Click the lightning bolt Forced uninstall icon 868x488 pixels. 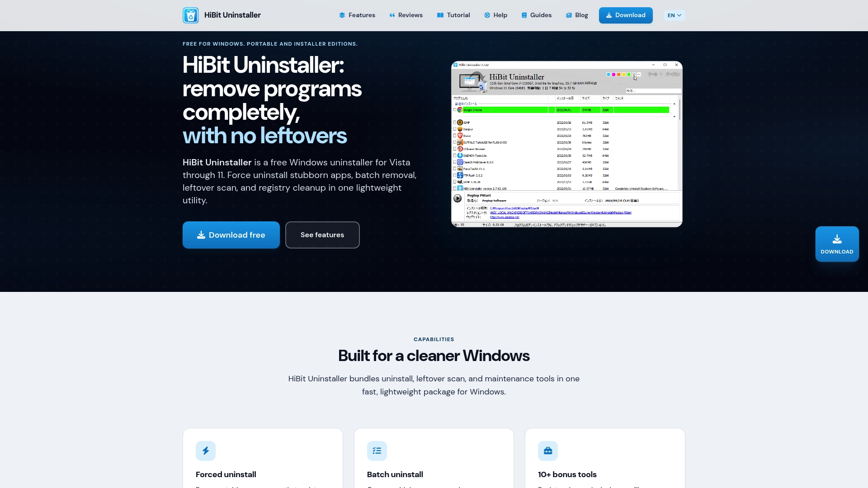(206, 451)
